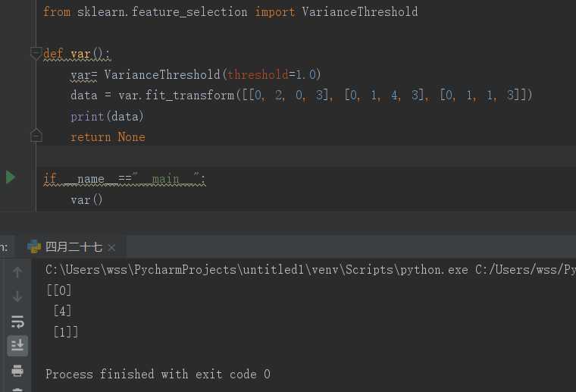This screenshot has width=576, height=392.
Task: Close the 四月二十七 run tab
Action: [111, 249]
